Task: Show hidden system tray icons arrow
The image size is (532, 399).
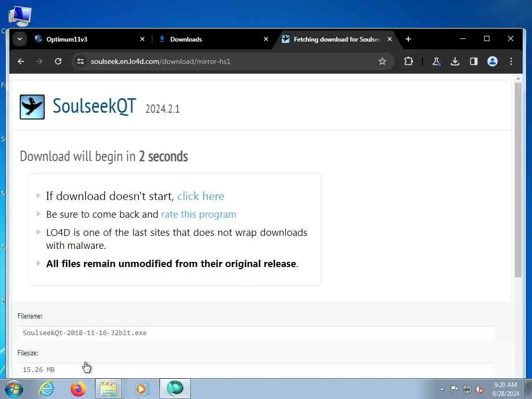Action: tap(442, 390)
